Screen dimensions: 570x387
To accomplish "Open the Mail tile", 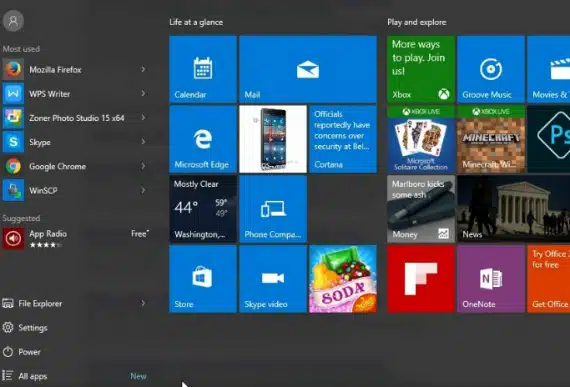I will [x=308, y=69].
